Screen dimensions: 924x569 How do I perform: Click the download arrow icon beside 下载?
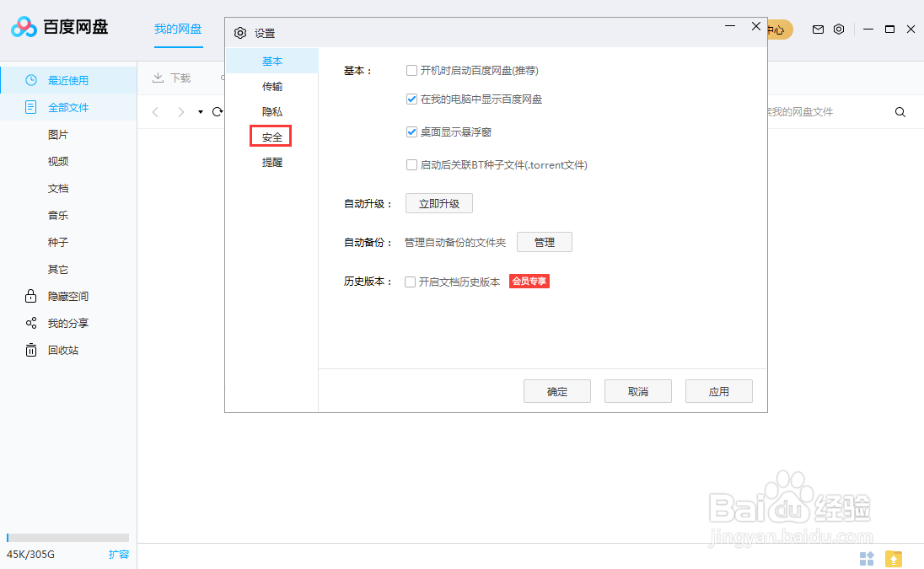point(158,78)
